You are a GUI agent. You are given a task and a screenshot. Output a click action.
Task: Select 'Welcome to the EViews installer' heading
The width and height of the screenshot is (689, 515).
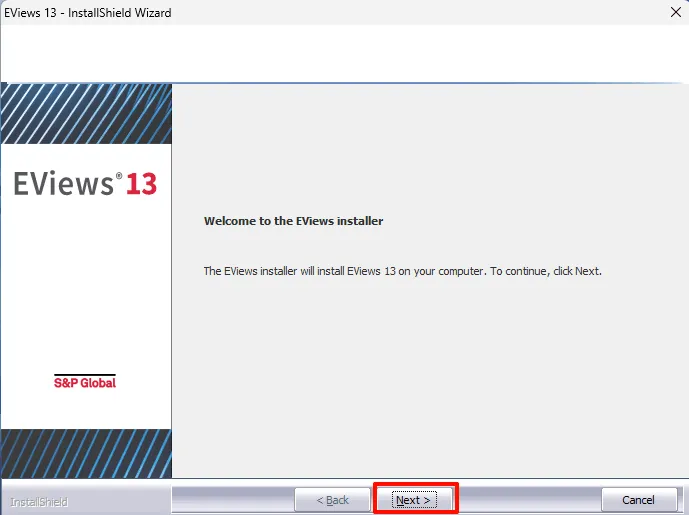click(294, 221)
